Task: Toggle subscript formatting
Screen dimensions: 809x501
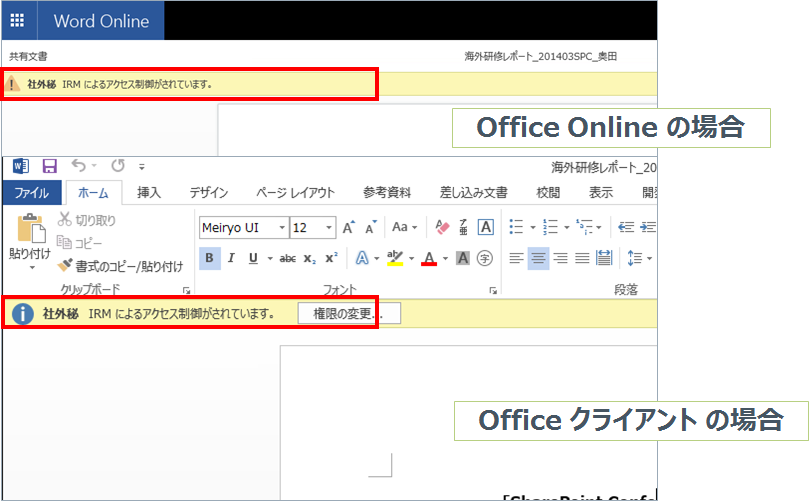Action: 310,259
